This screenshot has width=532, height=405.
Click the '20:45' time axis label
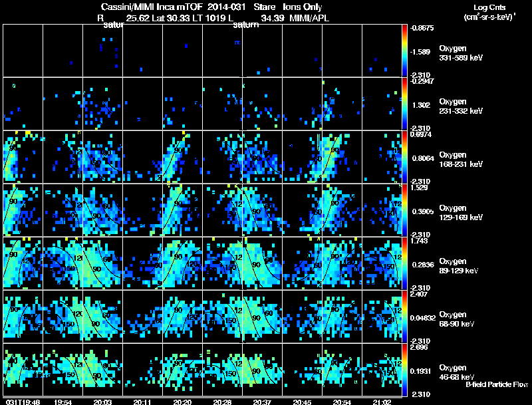(302, 402)
